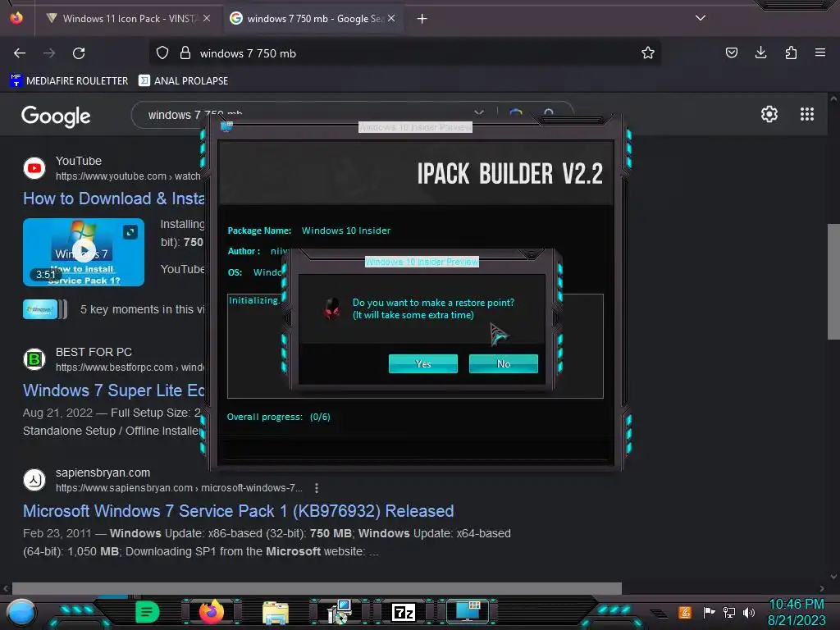The image size is (840, 630).
Task: Click No in the restore point dialog
Action: [x=503, y=363]
